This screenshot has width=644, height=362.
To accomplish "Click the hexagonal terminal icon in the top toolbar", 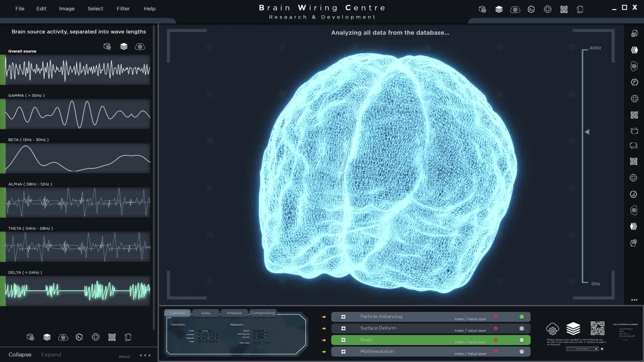I will (x=531, y=9).
